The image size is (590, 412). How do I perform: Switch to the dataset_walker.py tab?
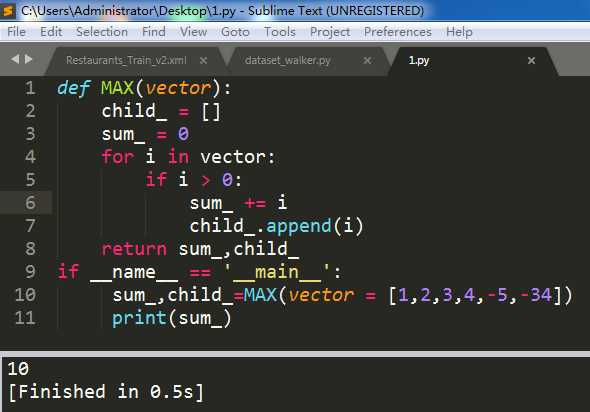pos(287,60)
